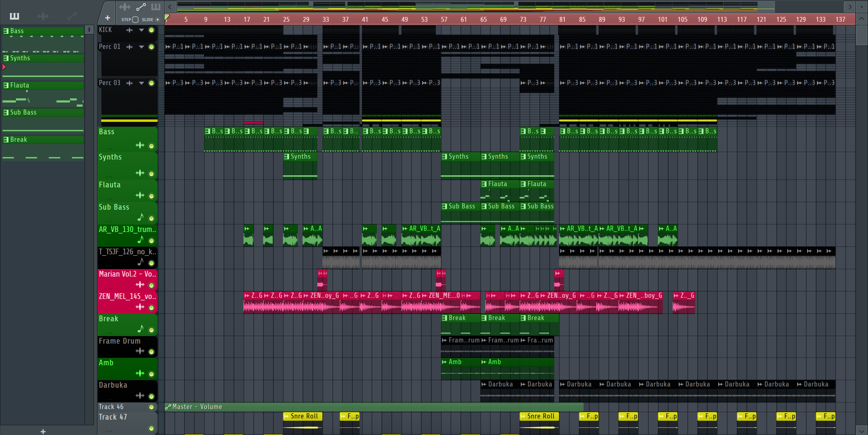The image size is (868, 435).
Task: Click the pattern icon beside Bass in picker
Action: 6,31
